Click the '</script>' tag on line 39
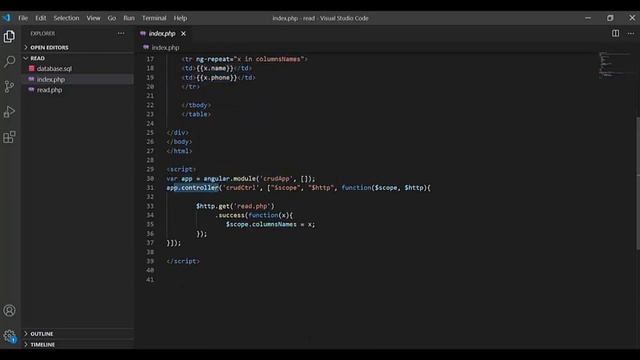 tap(183, 261)
